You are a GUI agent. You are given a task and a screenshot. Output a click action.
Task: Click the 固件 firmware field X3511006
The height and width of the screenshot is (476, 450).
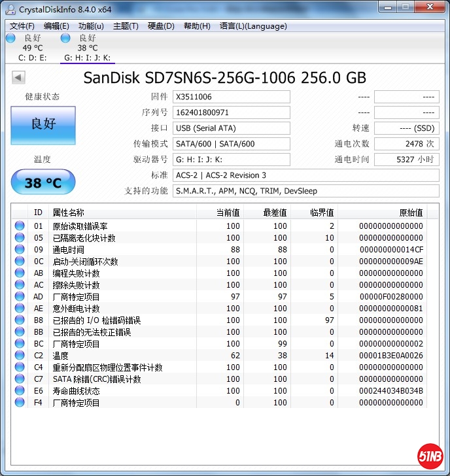click(x=231, y=97)
